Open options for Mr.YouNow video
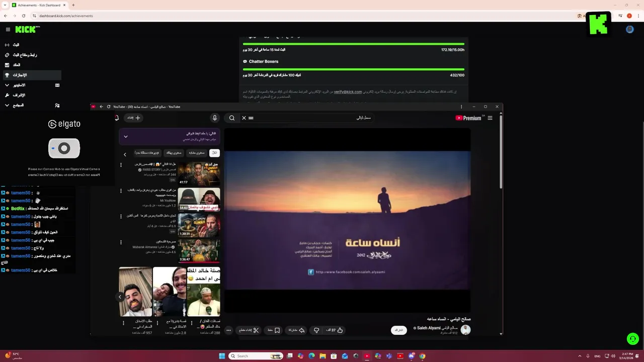The height and width of the screenshot is (362, 644). pos(121,191)
